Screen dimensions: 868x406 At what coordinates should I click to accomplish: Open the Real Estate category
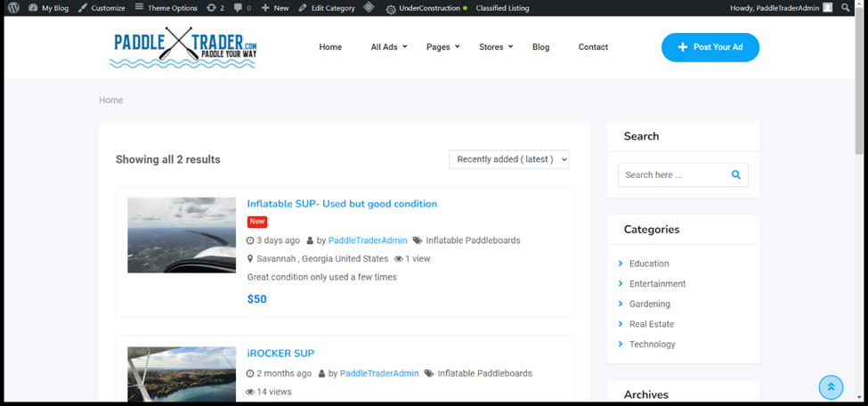point(652,324)
